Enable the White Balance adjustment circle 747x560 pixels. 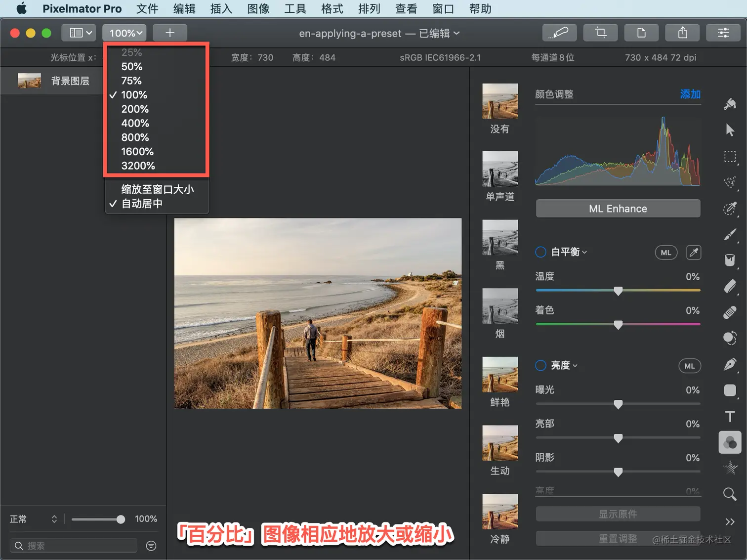pyautogui.click(x=541, y=252)
